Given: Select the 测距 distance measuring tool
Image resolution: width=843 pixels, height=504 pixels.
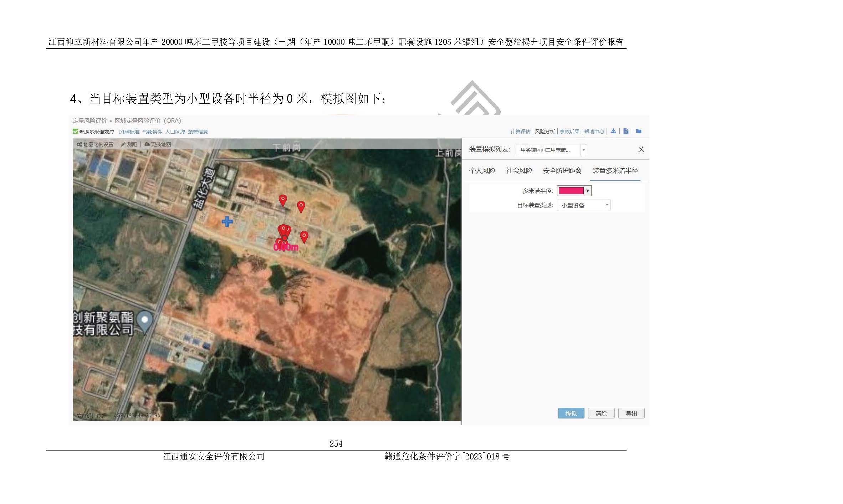Looking at the screenshot, I should pos(129,144).
